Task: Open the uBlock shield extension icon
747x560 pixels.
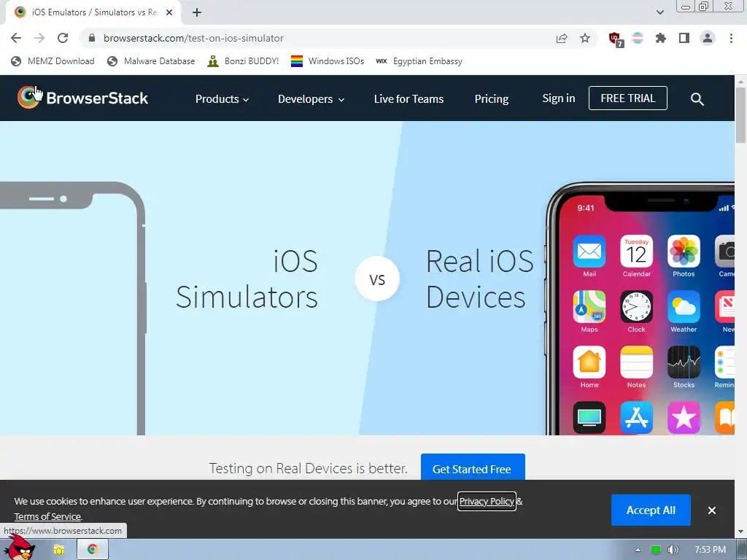Action: tap(616, 39)
